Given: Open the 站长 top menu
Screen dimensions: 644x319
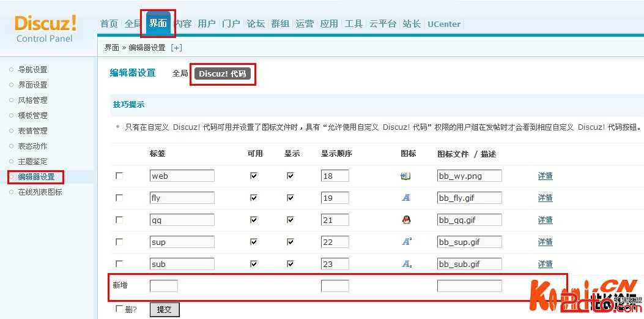Looking at the screenshot, I should (x=412, y=24).
